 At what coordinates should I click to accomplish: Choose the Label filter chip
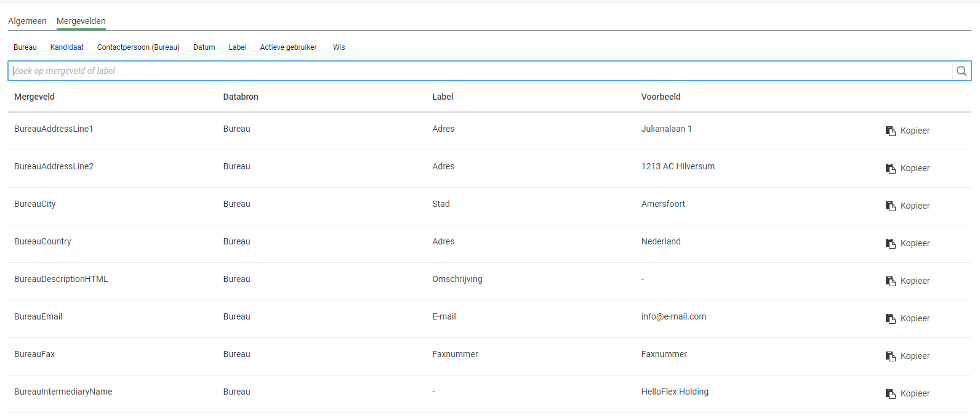coord(238,47)
